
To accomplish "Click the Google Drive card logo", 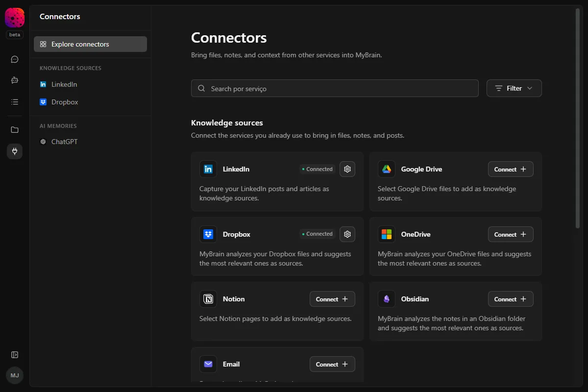I will [x=387, y=169].
